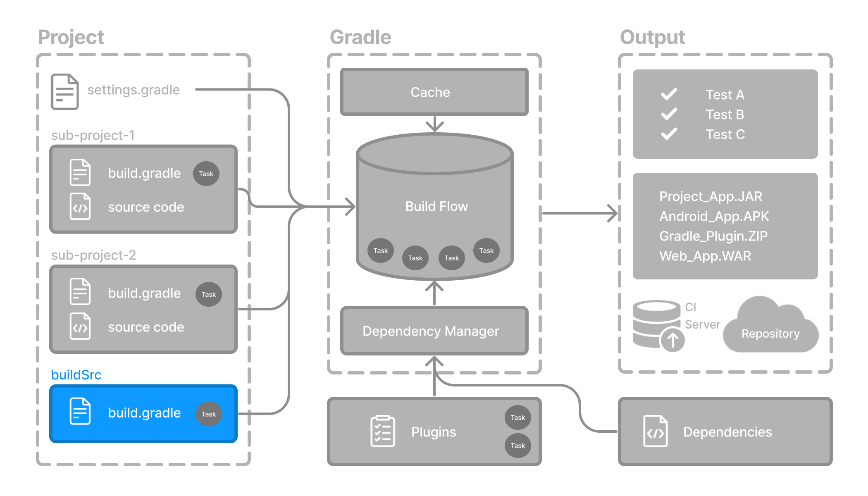Select the top module Task button
This screenshot has width=868, height=496.
tap(206, 174)
